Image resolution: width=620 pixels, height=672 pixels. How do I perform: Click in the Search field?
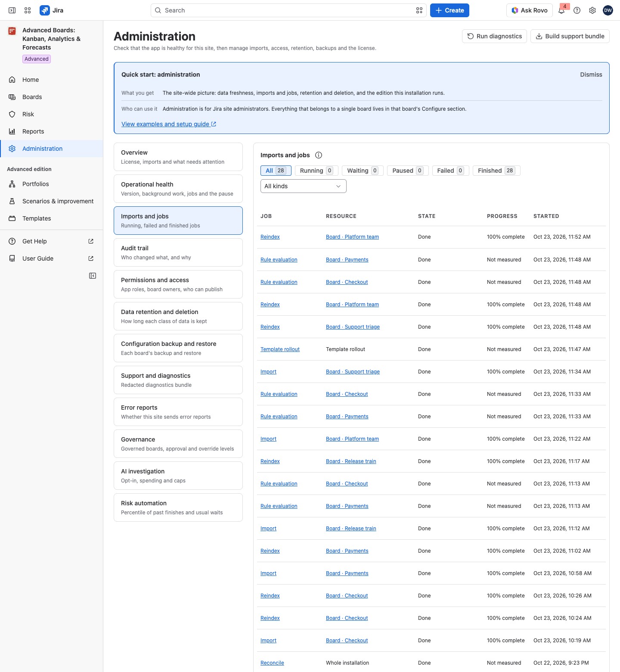coord(288,10)
